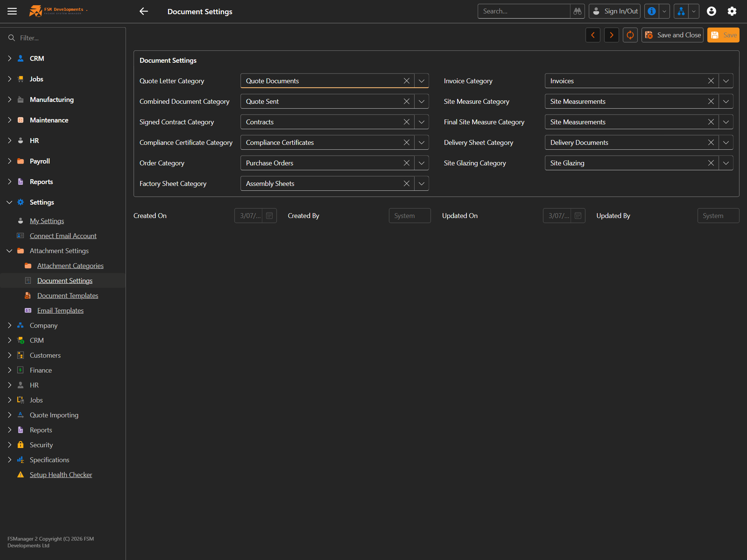This screenshot has height=560, width=747.
Task: Expand the Company settings node
Action: click(x=9, y=326)
